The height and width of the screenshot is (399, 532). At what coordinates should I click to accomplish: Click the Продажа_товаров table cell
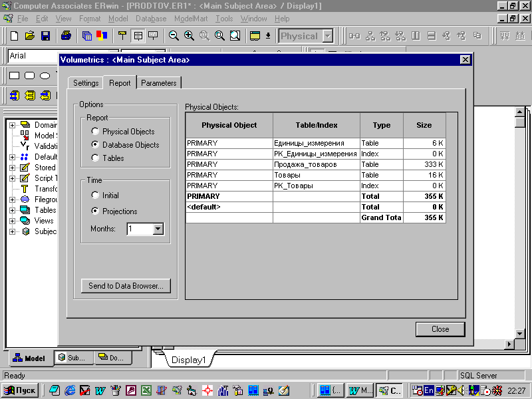[x=317, y=164]
